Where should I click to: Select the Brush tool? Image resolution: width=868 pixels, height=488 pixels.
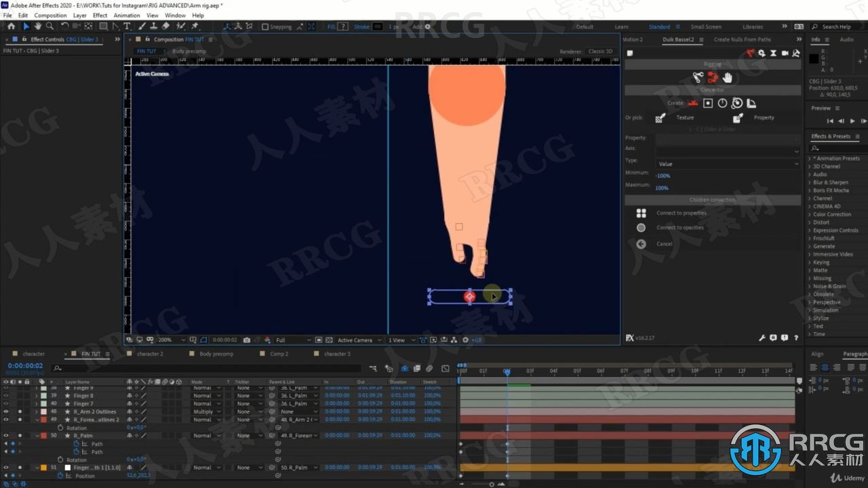[x=143, y=26]
